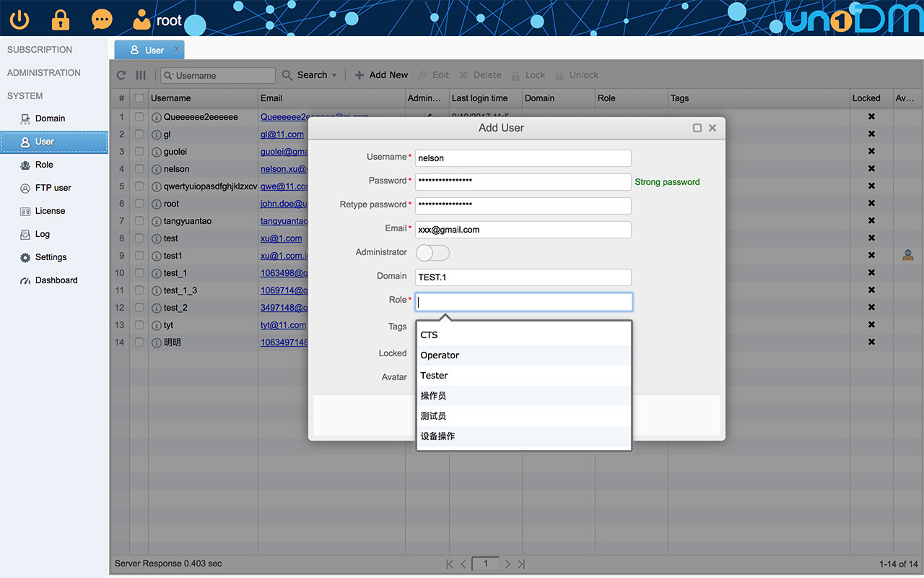Click the Username input in dialog
924x578 pixels.
(x=523, y=158)
